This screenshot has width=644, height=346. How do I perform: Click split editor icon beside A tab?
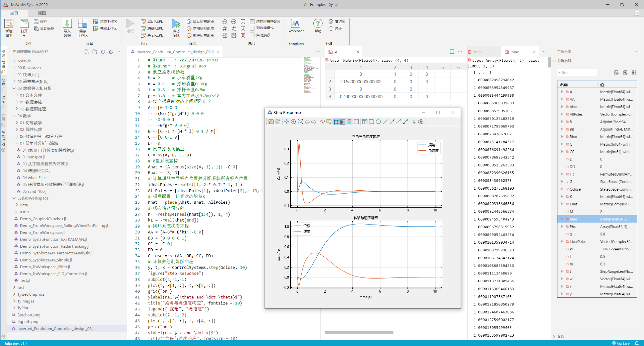coord(452,52)
